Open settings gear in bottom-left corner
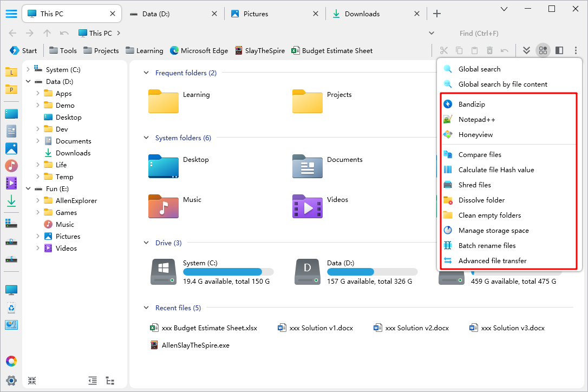Viewport: 588px width, 392px height. coord(11,380)
